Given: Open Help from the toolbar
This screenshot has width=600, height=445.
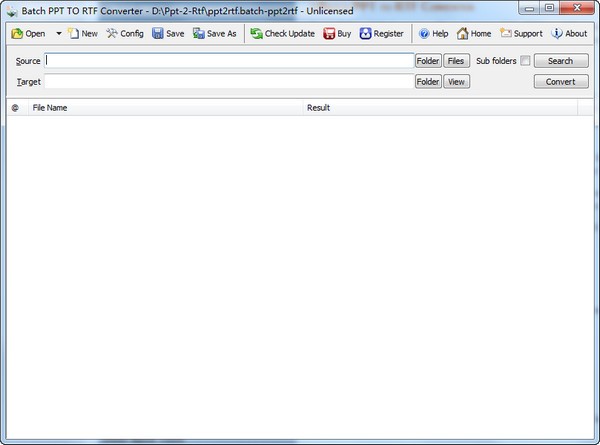Looking at the screenshot, I should coord(433,33).
